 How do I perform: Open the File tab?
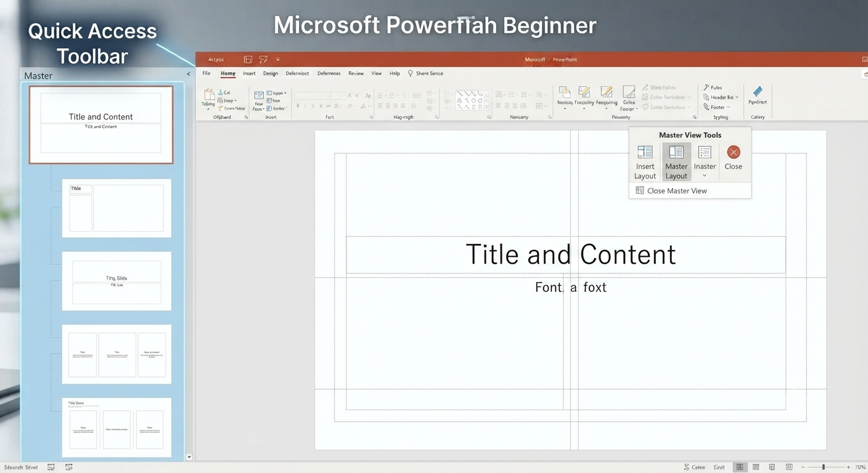coord(207,73)
